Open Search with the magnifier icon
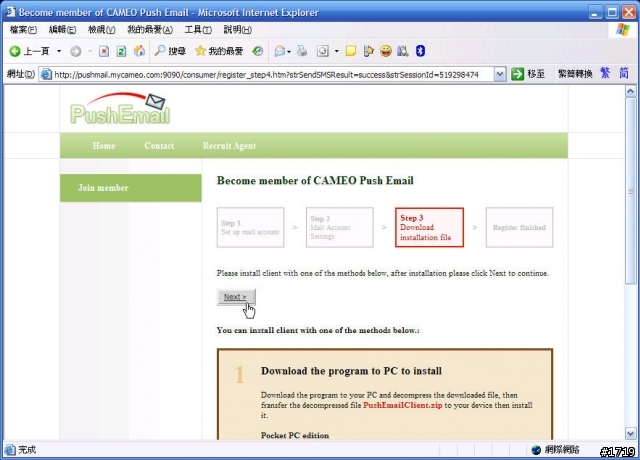The height and width of the screenshot is (460, 640). pos(160,51)
